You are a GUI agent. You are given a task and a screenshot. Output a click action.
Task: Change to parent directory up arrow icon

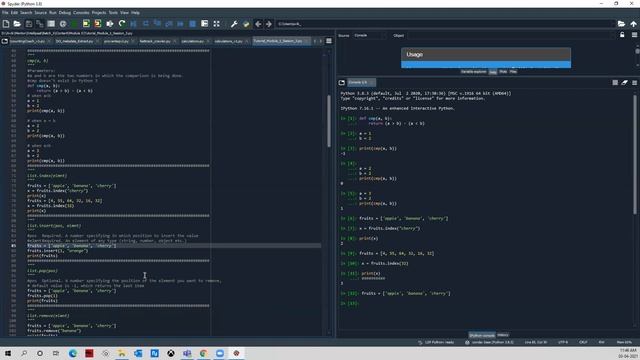tap(633, 24)
